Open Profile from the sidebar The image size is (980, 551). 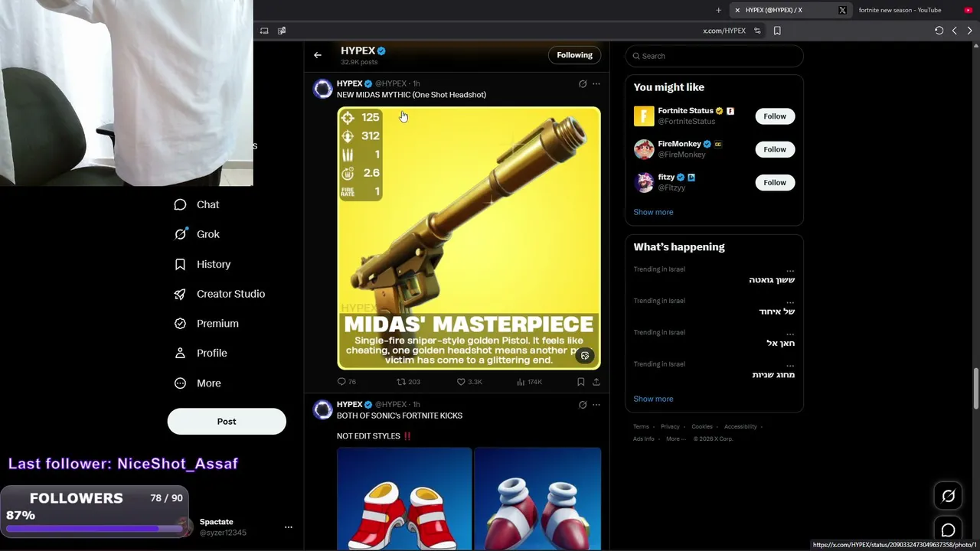[x=201, y=353]
